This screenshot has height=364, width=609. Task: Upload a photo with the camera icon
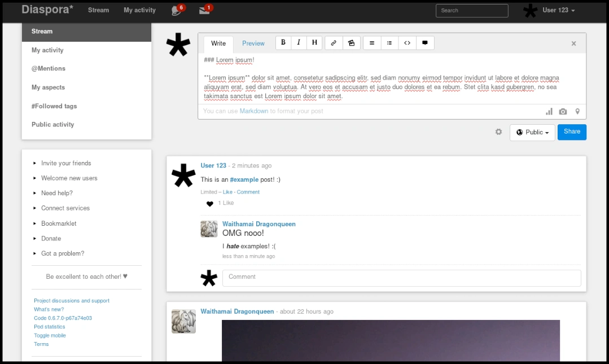point(563,112)
